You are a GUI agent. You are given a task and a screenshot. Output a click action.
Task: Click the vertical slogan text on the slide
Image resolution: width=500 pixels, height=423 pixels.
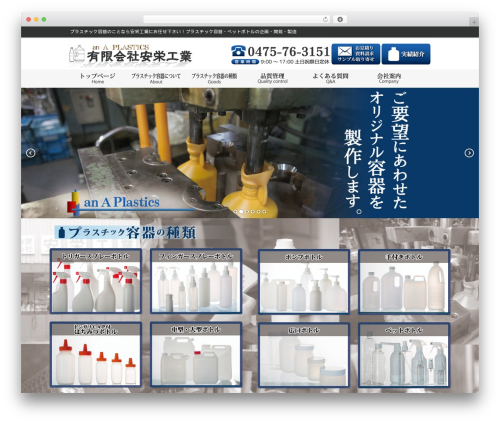[377, 153]
